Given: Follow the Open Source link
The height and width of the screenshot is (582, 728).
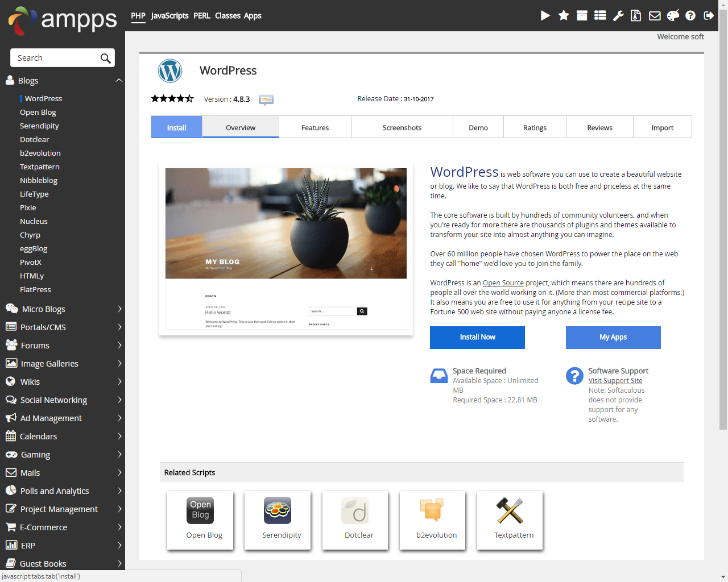Looking at the screenshot, I should pyautogui.click(x=503, y=282).
